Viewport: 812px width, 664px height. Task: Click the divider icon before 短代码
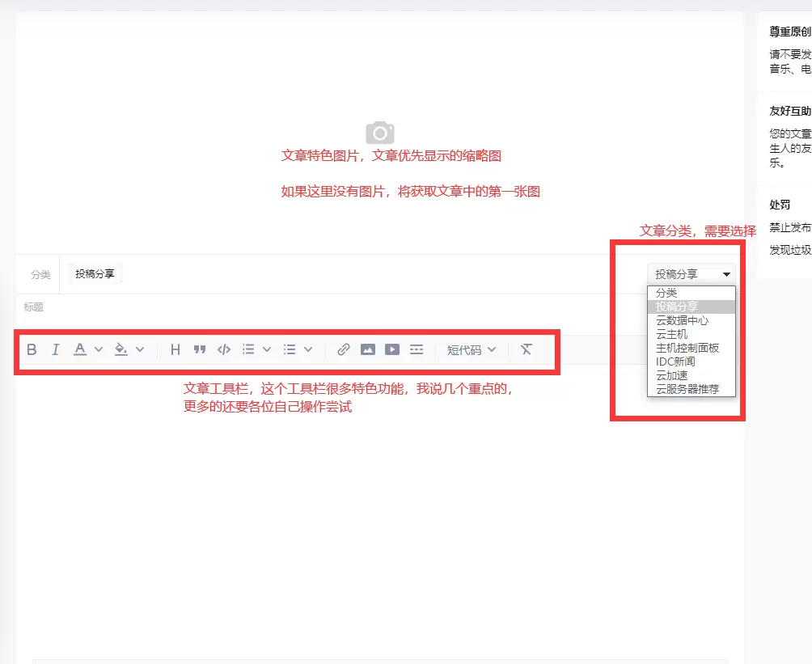(x=416, y=349)
